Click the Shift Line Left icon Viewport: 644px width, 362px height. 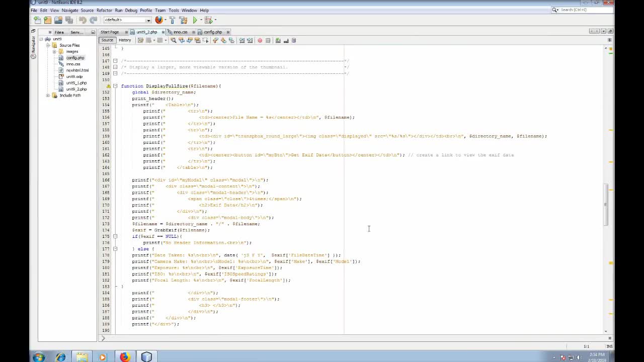point(242,40)
